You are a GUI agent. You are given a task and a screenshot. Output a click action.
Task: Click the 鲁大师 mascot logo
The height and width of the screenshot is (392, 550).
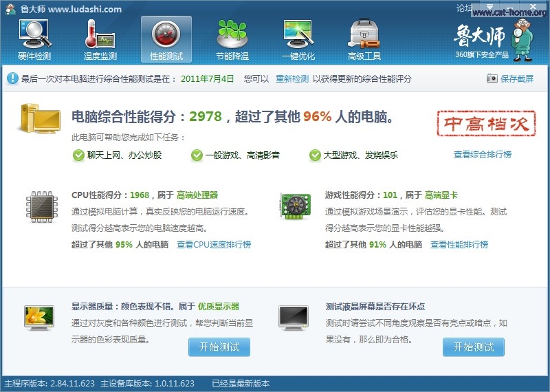524,34
